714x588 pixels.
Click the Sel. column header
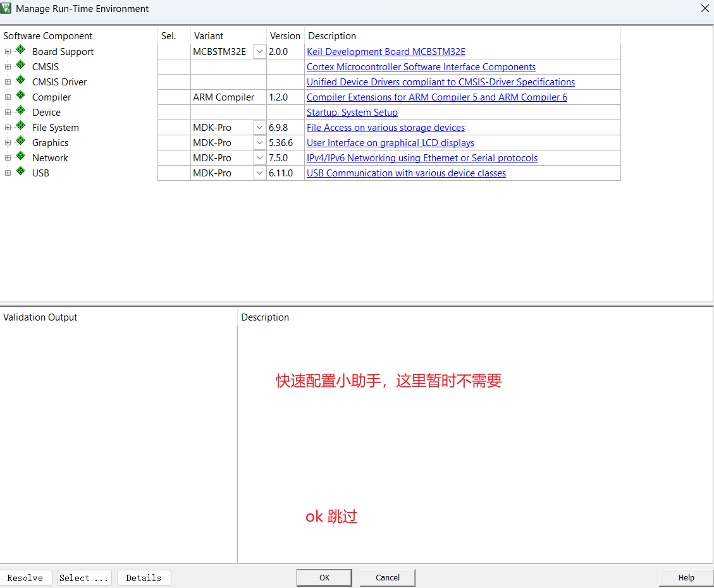pos(168,36)
